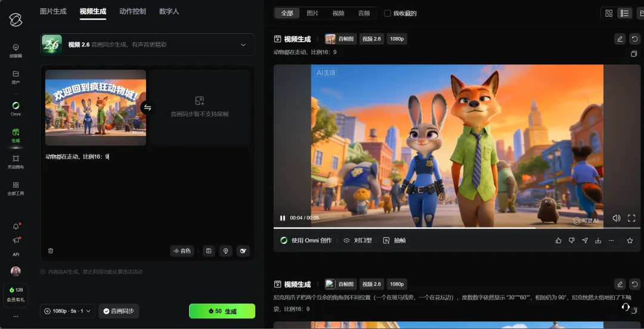The width and height of the screenshot is (644, 329).
Task: Toggle the 音画同步 audio sync option
Action: [x=119, y=311]
